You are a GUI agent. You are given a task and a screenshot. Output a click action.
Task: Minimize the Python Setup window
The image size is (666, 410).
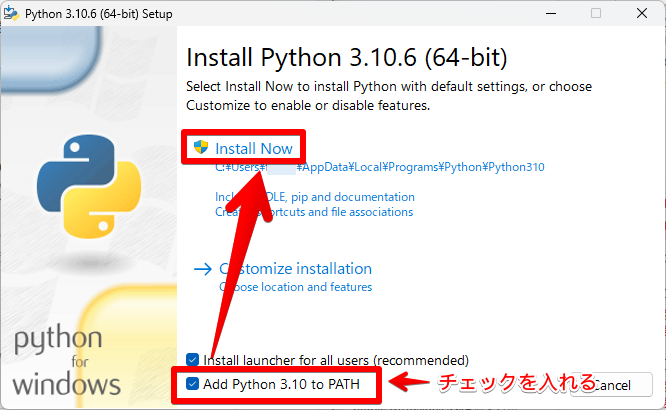coord(551,14)
